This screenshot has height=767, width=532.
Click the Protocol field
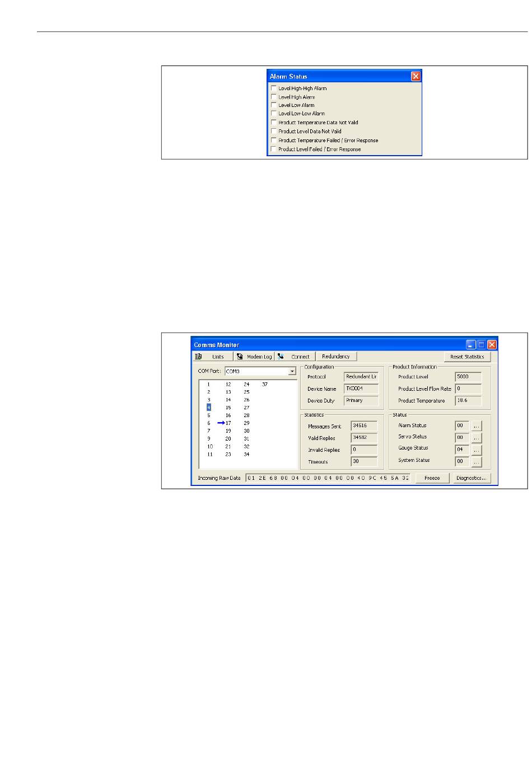pos(361,377)
